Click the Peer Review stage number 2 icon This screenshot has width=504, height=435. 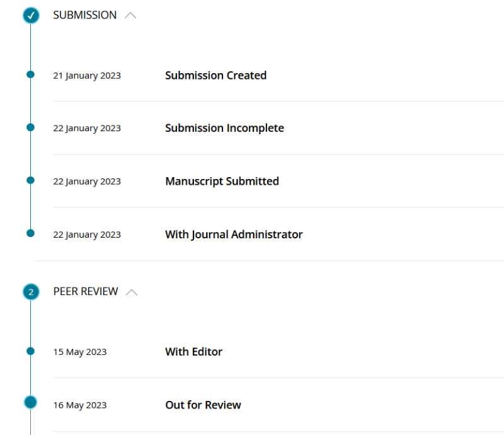[31, 292]
